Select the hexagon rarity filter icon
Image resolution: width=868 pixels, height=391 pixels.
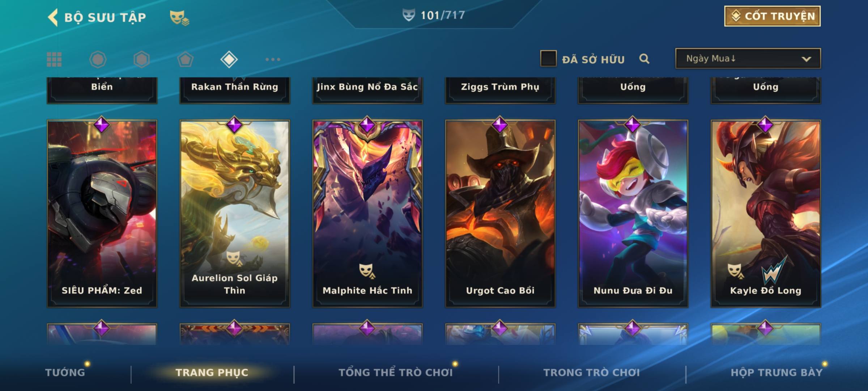(141, 59)
